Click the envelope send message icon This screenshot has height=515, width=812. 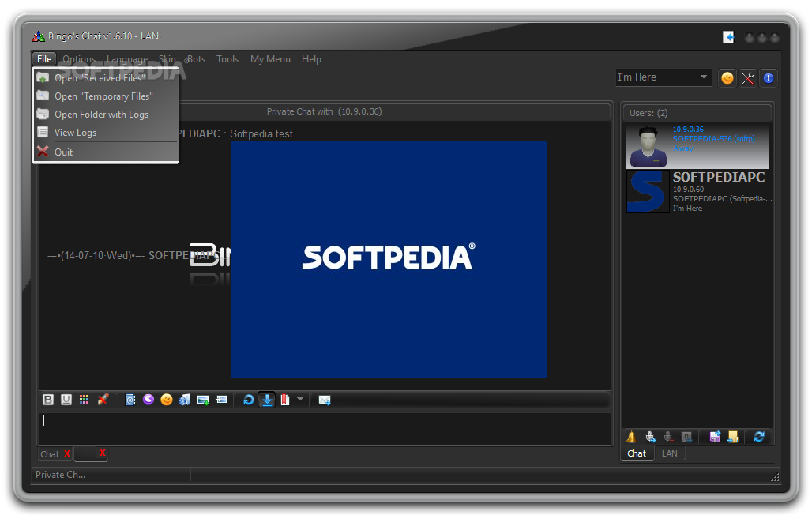325,400
